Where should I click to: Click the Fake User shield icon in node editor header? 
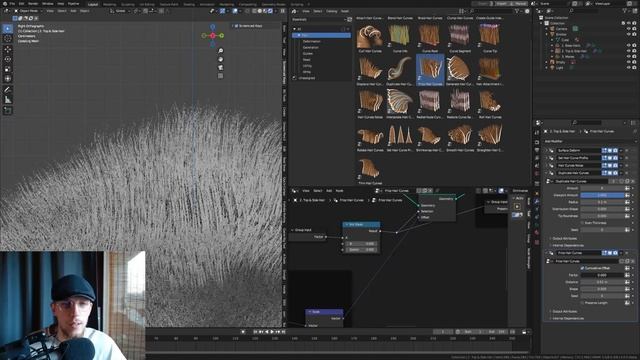tap(419, 191)
